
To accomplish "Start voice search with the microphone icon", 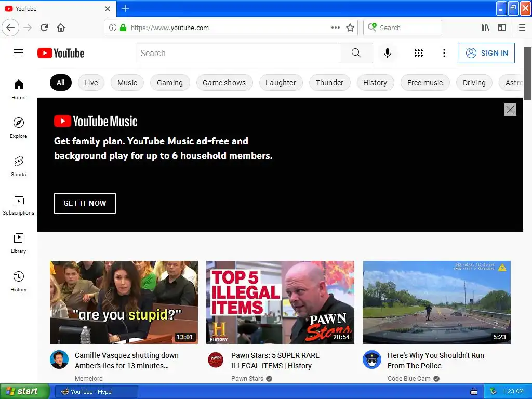I will point(388,53).
